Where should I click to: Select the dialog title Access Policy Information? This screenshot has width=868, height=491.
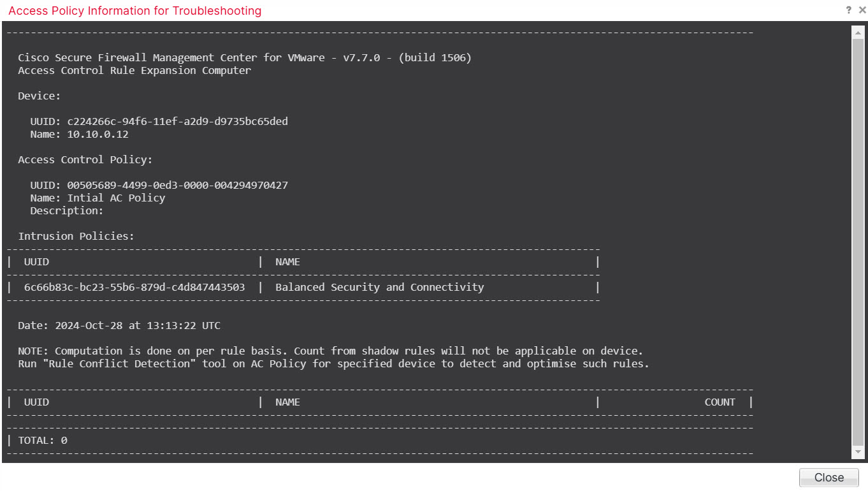pos(134,11)
